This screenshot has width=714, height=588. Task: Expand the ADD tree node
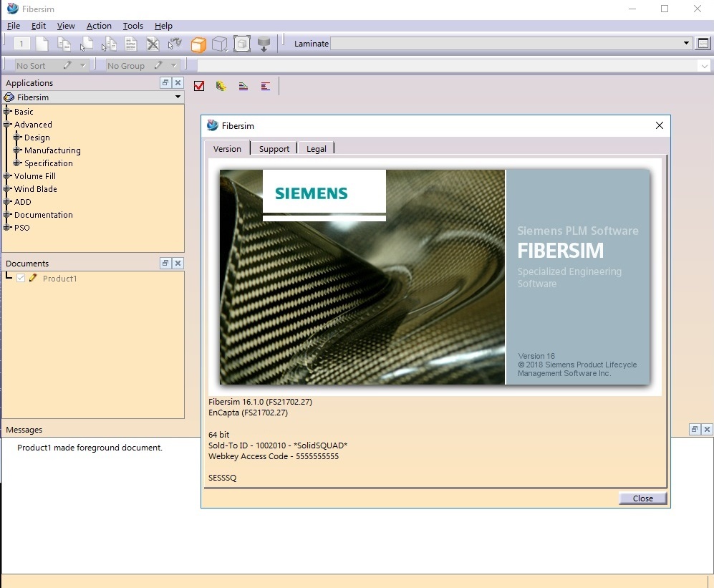7,202
